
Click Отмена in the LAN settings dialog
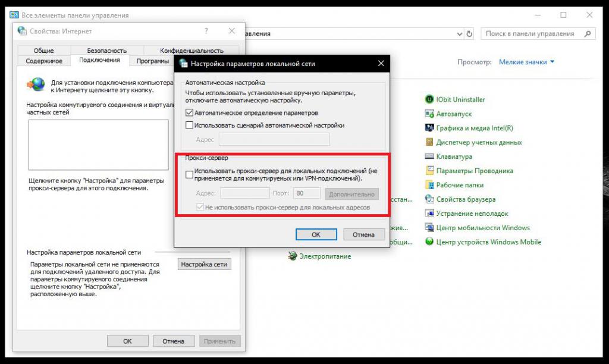tap(363, 235)
